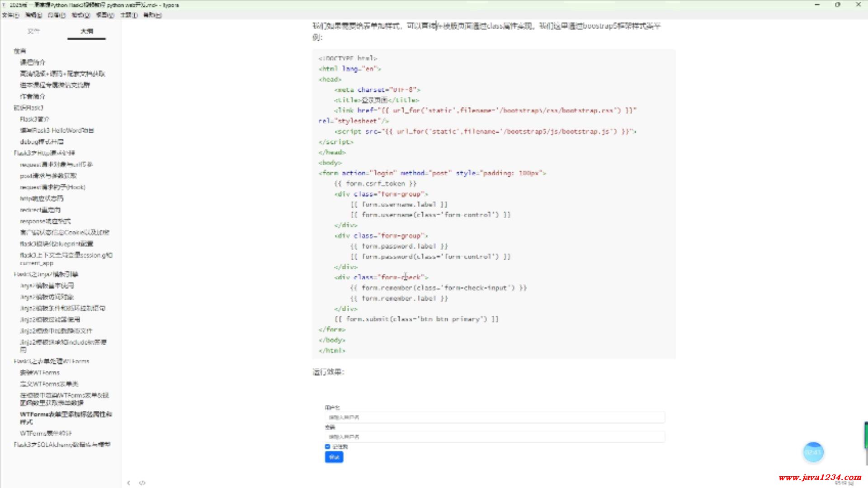This screenshot has width=868, height=488.
Task: Open Jinja2模板继承和include outline entry
Action: 63,346
